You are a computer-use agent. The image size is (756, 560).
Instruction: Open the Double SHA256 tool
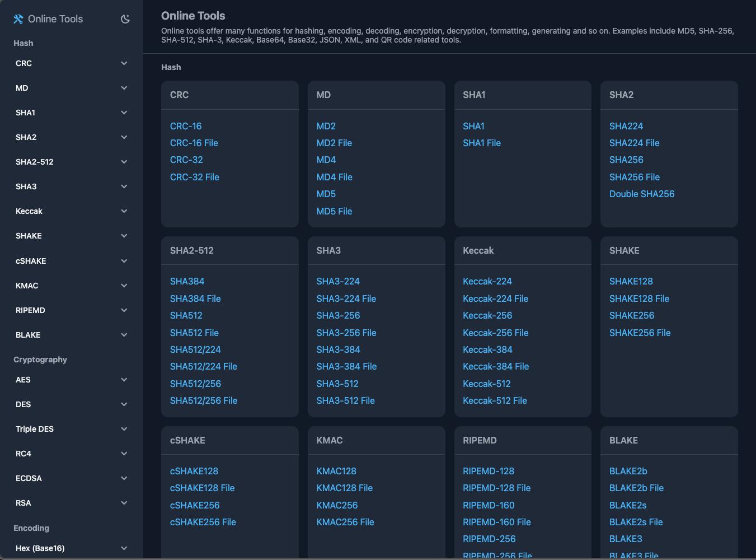[x=642, y=194]
